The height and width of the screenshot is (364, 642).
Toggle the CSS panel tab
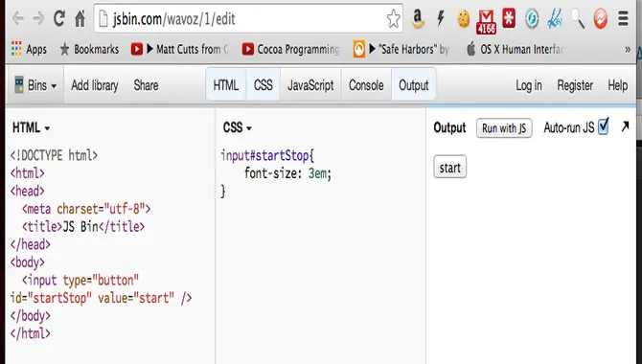[264, 85]
